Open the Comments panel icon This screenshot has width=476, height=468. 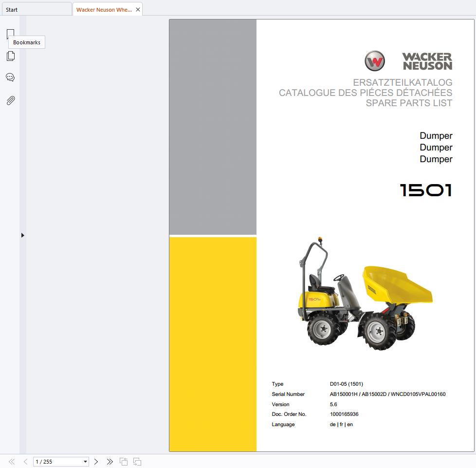10,77
